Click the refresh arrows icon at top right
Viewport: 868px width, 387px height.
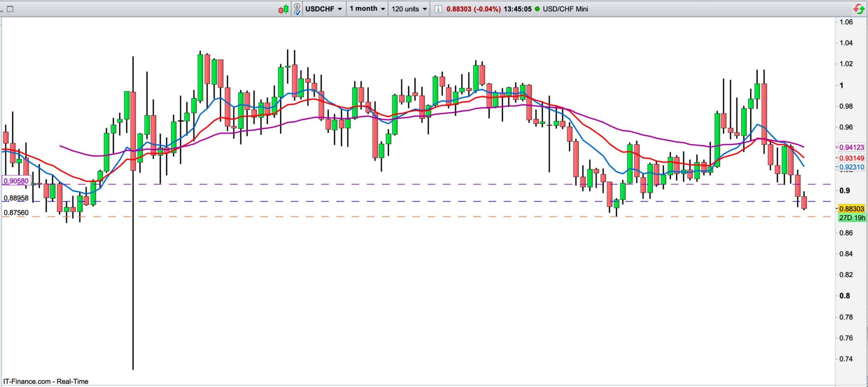(859, 9)
